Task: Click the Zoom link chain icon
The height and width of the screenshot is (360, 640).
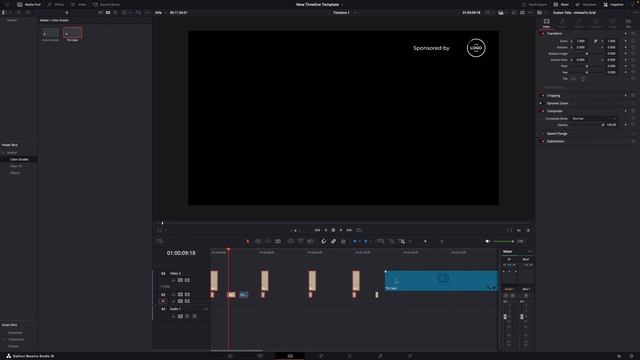Action: pos(596,41)
